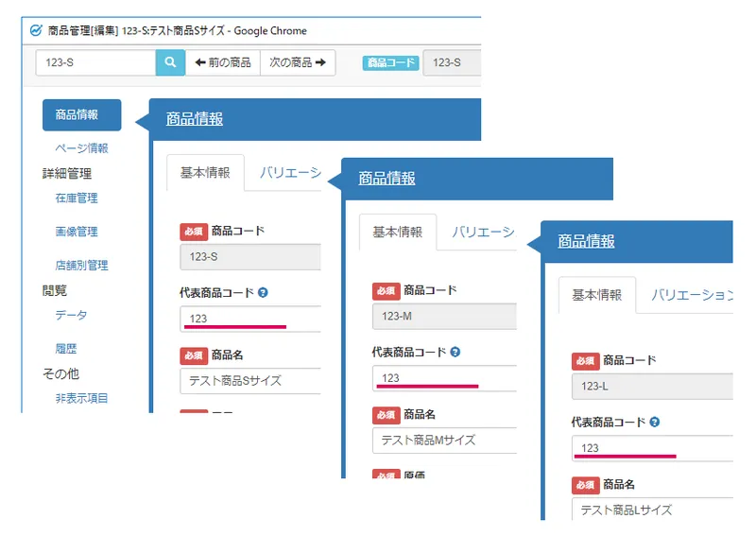Click help icon beside 代表商品コード for 123-M
This screenshot has width=756, height=536.
(x=455, y=352)
